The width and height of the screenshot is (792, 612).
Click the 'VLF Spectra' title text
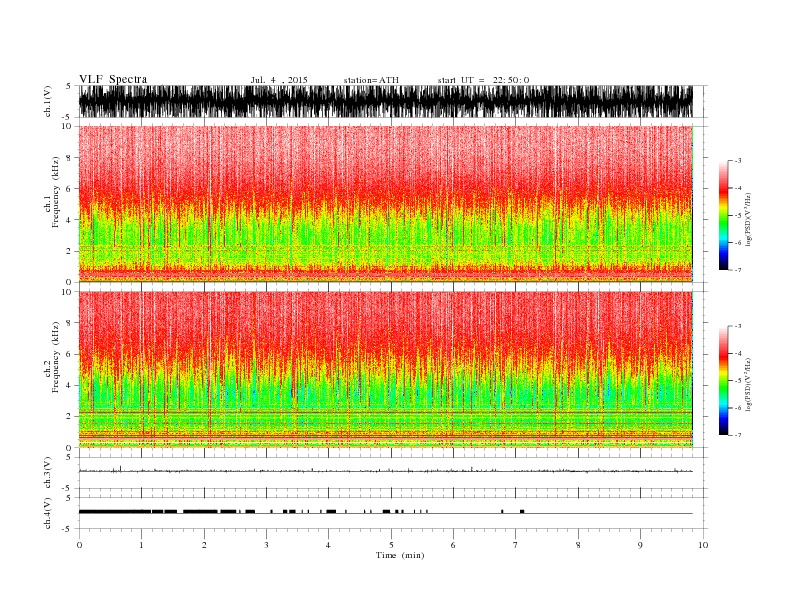point(113,79)
